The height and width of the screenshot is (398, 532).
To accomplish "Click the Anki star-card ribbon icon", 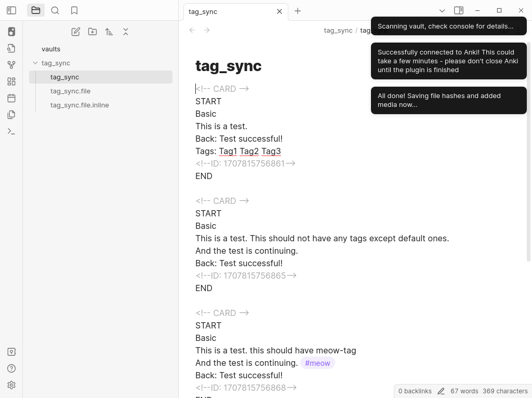I will pos(11,32).
